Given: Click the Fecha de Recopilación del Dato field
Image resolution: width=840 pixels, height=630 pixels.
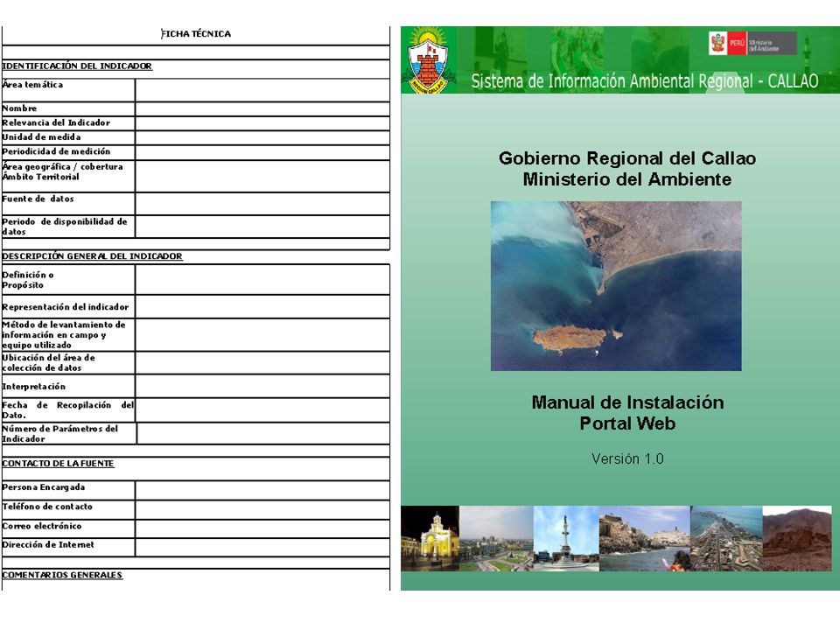Looking at the screenshot, I should [262, 409].
